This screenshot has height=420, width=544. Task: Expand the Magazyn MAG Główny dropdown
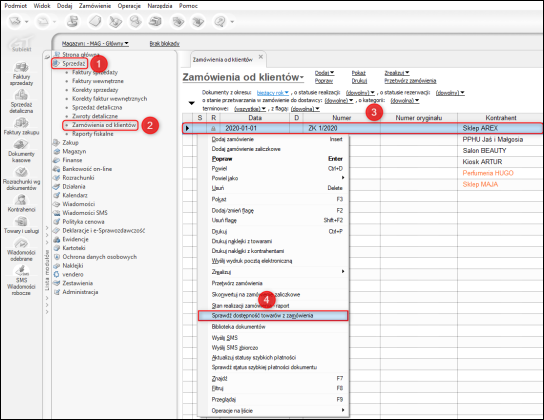tap(95, 43)
